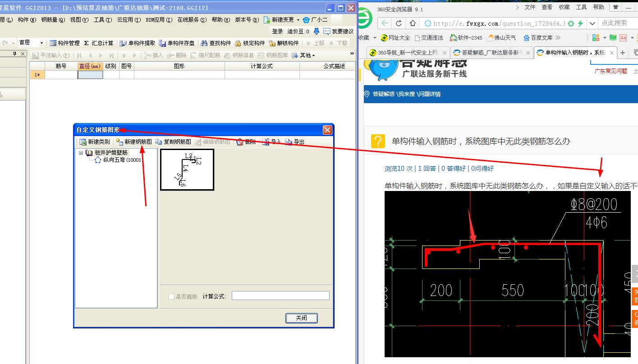Click browser refresh button

click(x=399, y=23)
